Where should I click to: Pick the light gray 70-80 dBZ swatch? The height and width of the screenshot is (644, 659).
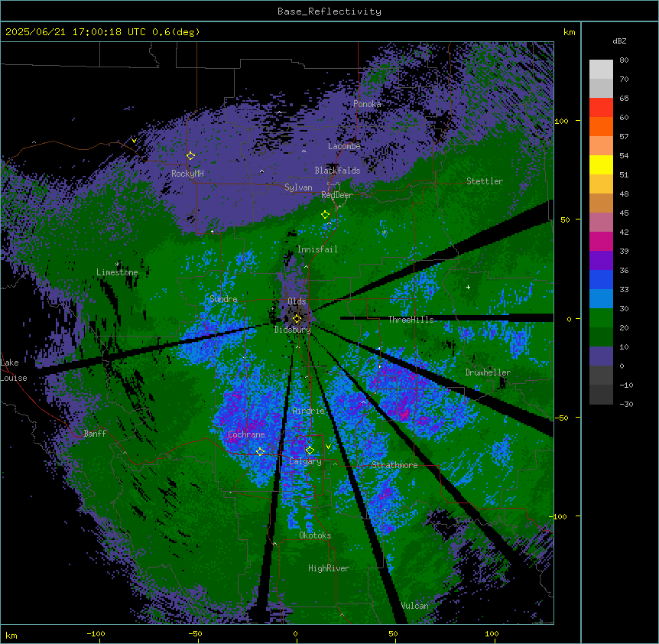(601, 70)
